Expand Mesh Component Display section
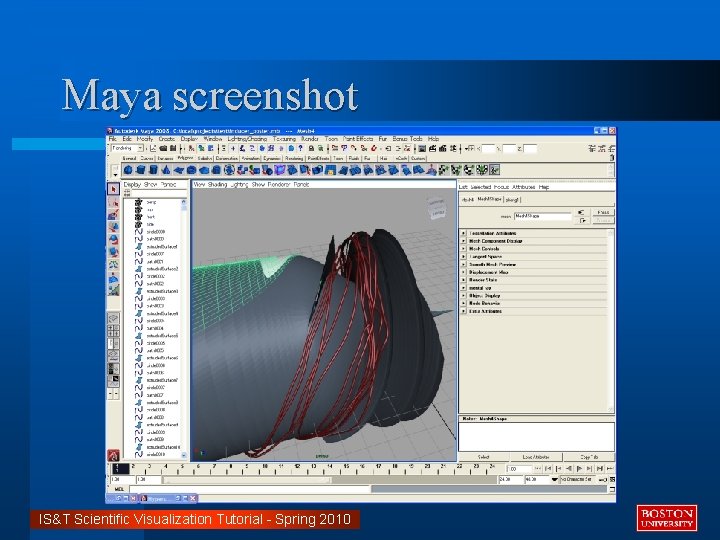The height and width of the screenshot is (540, 720). 463,241
